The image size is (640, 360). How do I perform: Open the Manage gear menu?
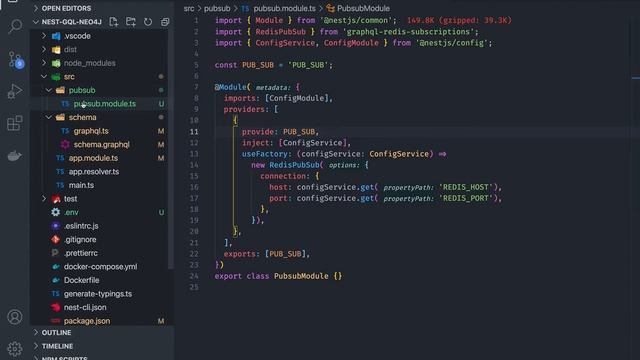(x=15, y=348)
